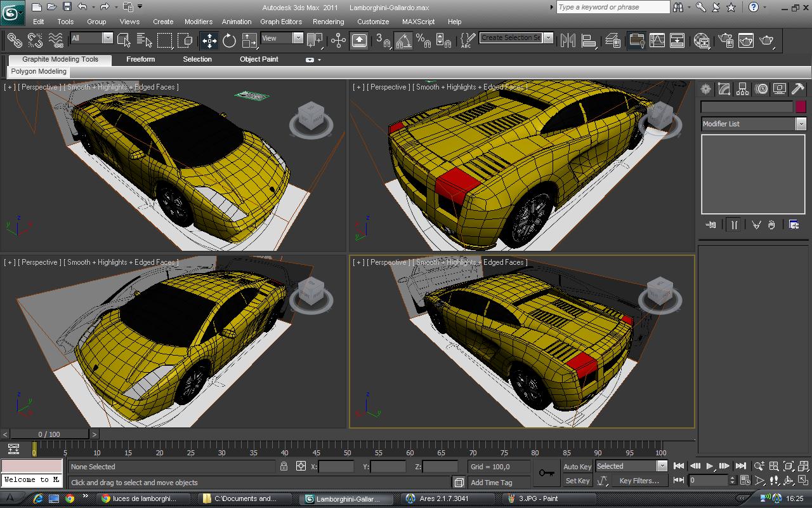Toggle the Angle Snap button

403,41
